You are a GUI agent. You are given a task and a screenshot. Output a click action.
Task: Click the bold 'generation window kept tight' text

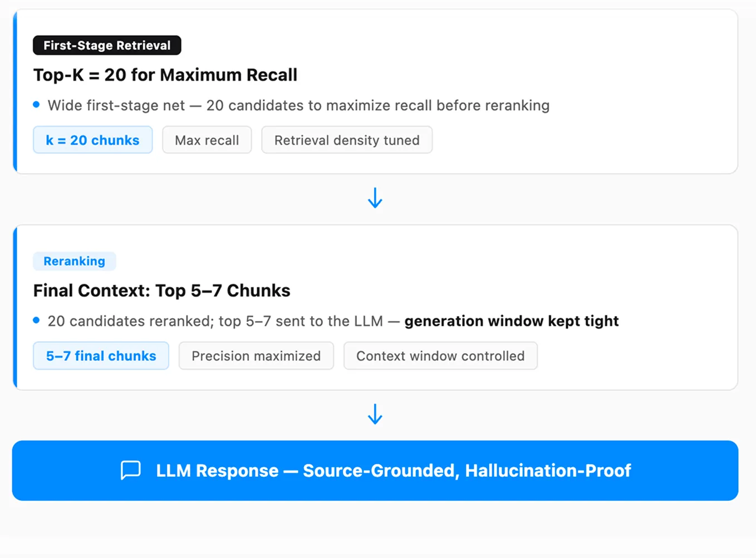point(512,321)
